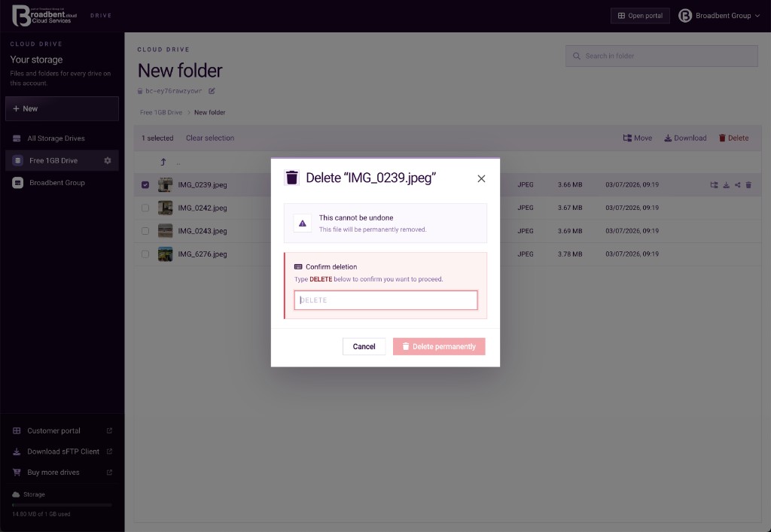
Task: Click the trash icon on the IMG_0239.jpeg row
Action: click(x=748, y=185)
